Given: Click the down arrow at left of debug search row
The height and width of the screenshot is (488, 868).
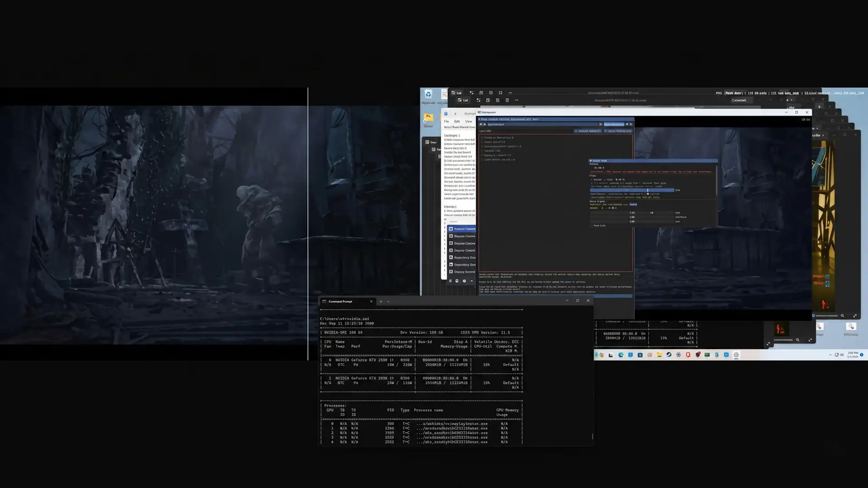Looking at the screenshot, I should coord(481,124).
